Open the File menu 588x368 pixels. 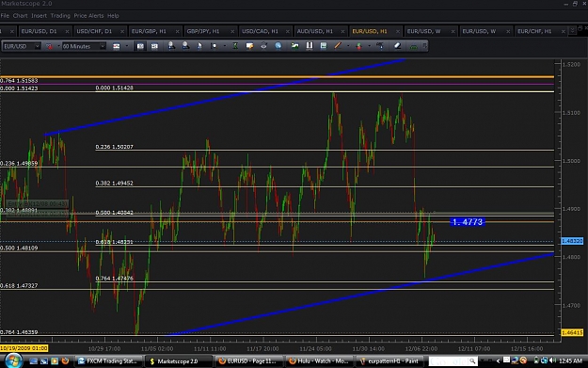click(5, 16)
